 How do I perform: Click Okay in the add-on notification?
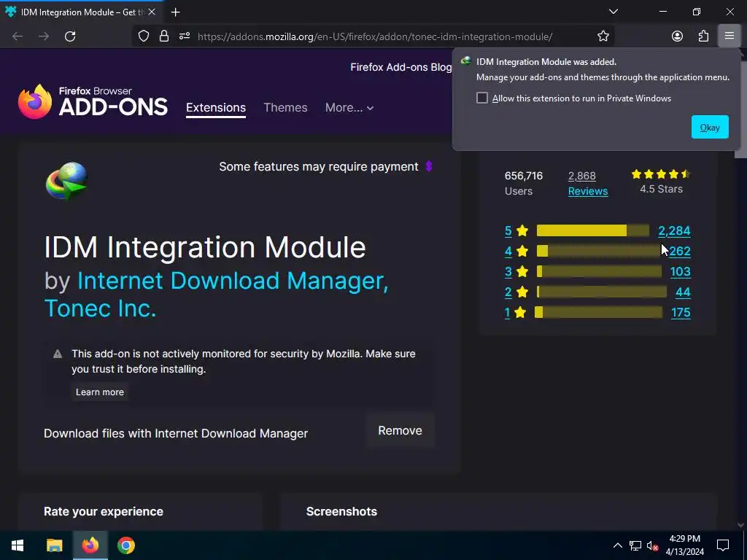point(710,127)
